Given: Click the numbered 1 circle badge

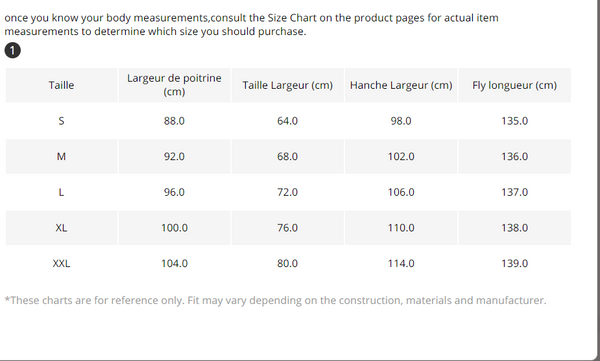Looking at the screenshot, I should [x=13, y=51].
